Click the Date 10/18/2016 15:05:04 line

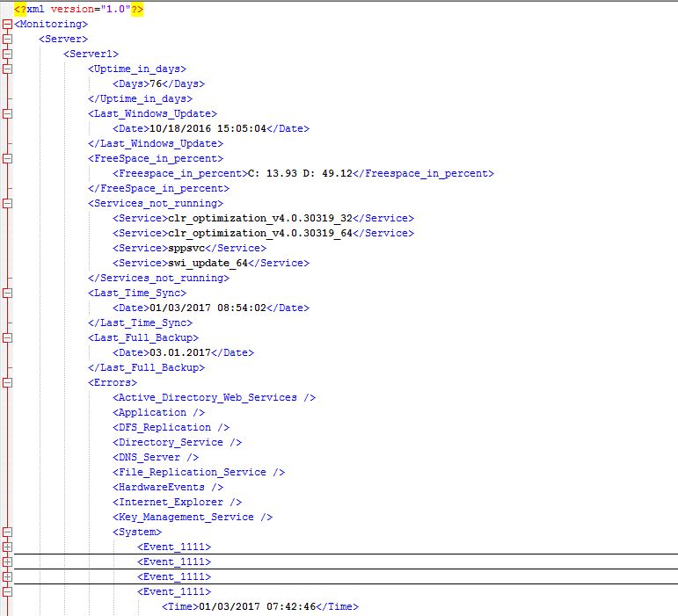click(211, 128)
